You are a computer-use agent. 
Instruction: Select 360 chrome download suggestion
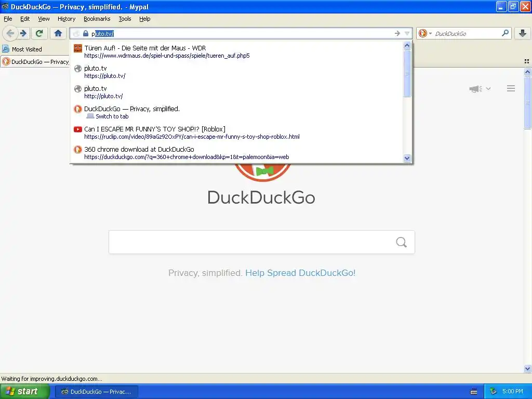pos(237,153)
